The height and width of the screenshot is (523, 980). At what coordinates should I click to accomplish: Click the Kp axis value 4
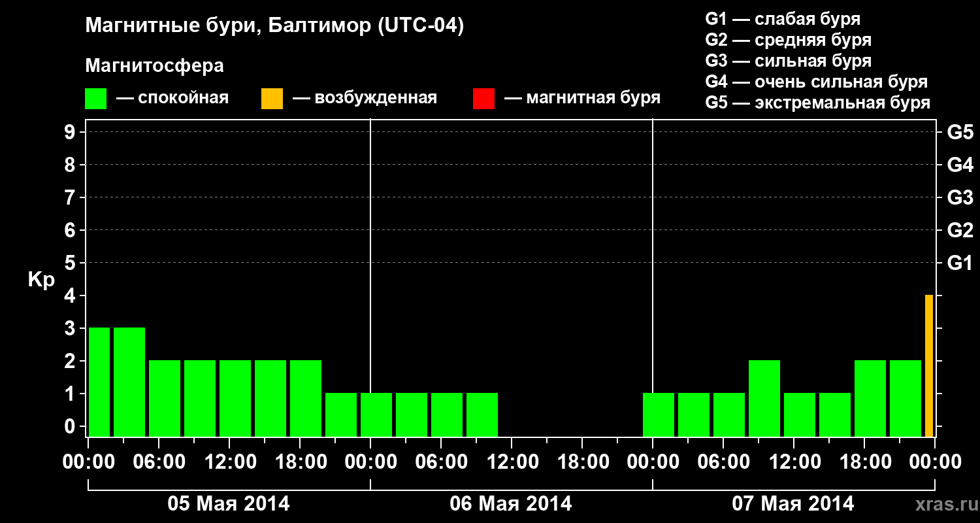(x=71, y=295)
